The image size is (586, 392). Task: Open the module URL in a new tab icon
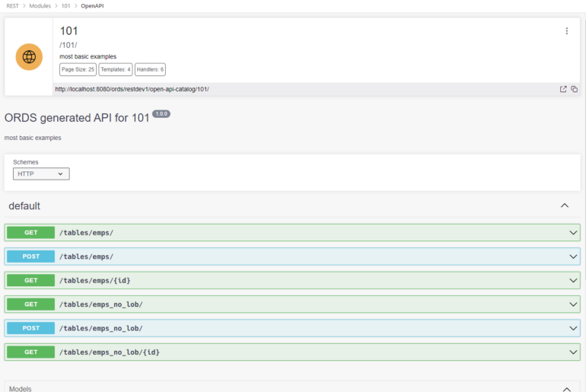[563, 89]
